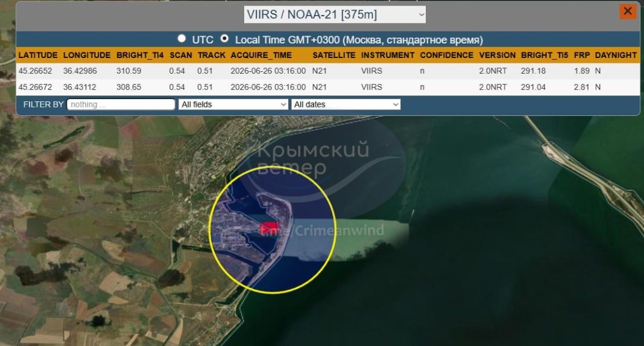Click the SATELLITE column header
The height and width of the screenshot is (346, 644).
333,55
